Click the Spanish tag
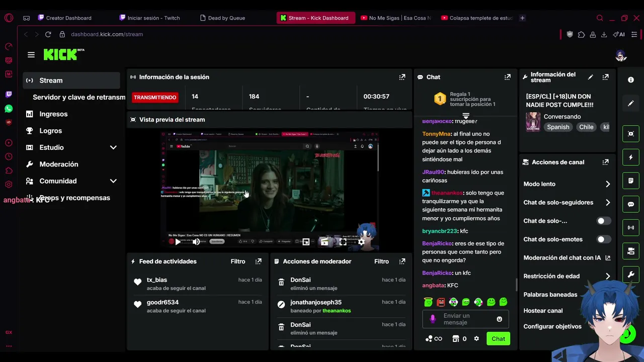 point(558,127)
